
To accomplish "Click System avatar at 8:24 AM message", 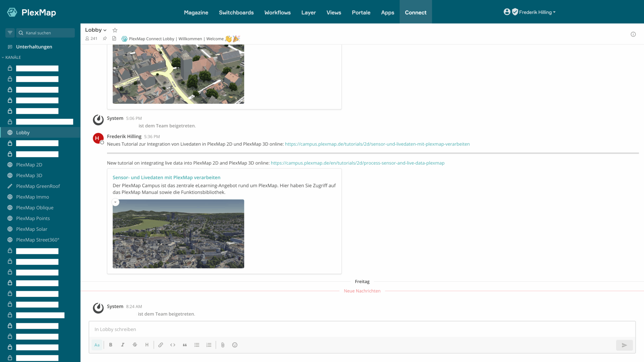I will [x=98, y=308].
